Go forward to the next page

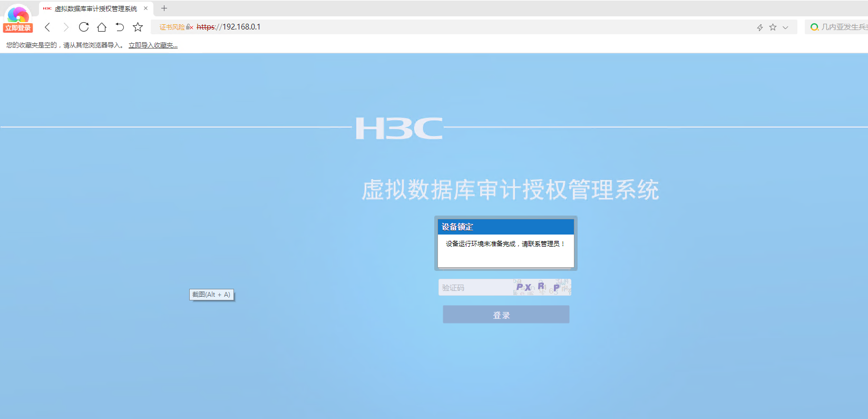[66, 27]
